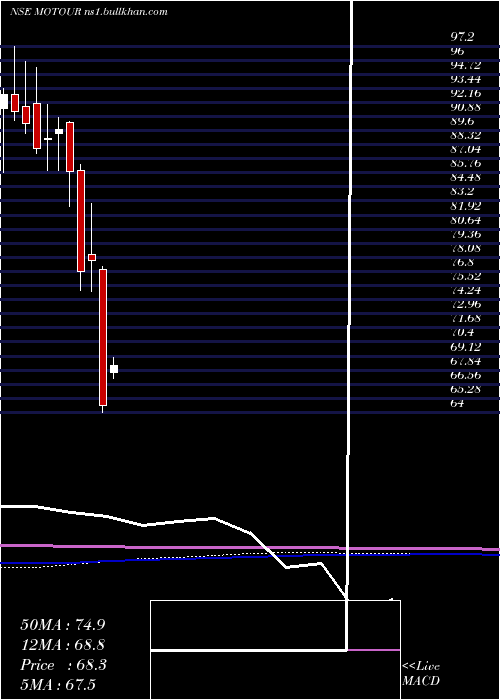Click the 78.08 price axis label
500x700 pixels.
tap(465, 248)
